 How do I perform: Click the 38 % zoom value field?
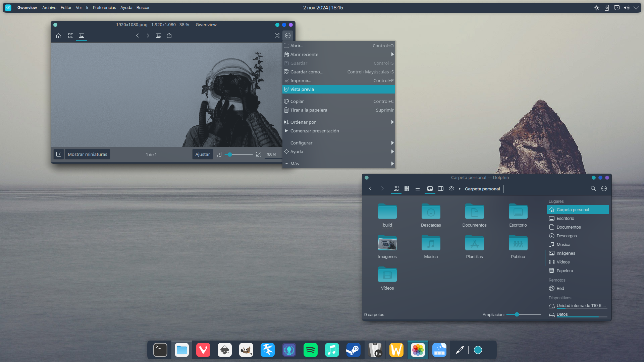point(273,155)
